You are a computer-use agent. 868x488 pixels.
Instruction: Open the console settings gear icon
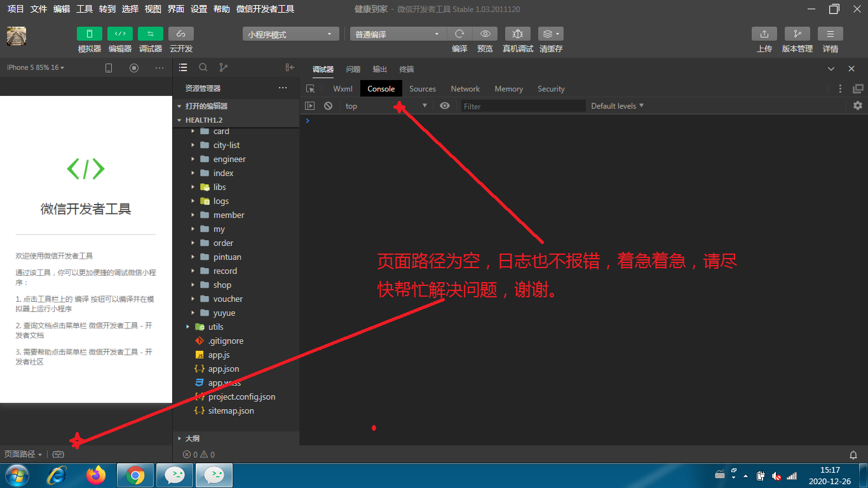tap(858, 105)
